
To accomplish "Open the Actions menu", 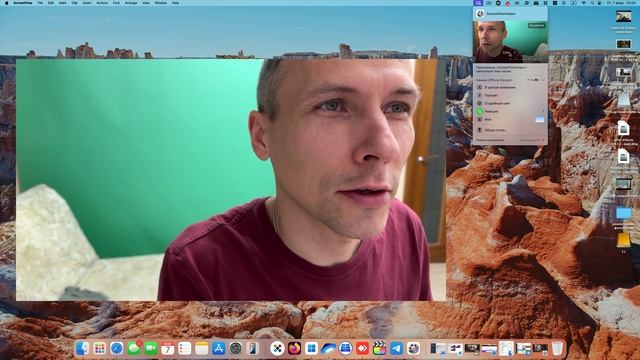I will point(102,3).
